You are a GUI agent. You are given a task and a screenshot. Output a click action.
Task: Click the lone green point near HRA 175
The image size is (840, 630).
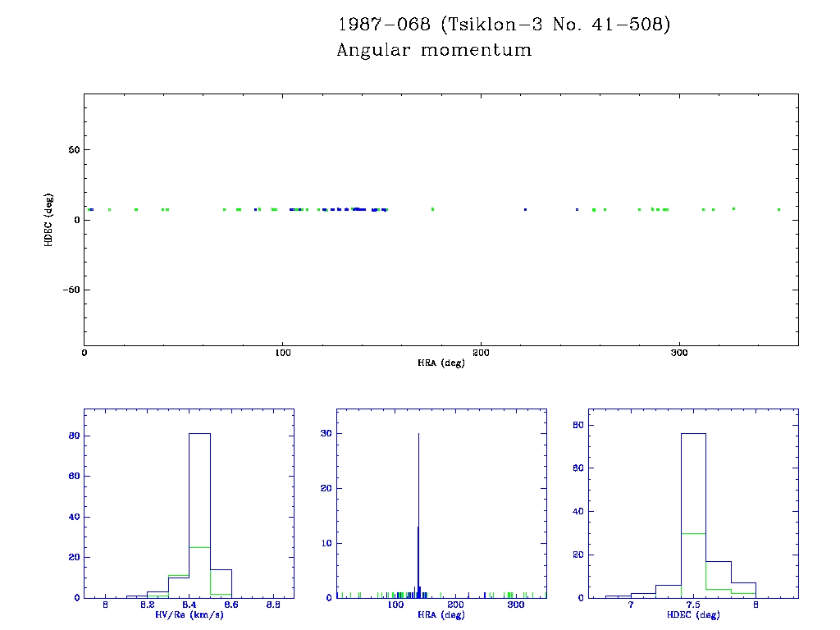click(x=432, y=209)
